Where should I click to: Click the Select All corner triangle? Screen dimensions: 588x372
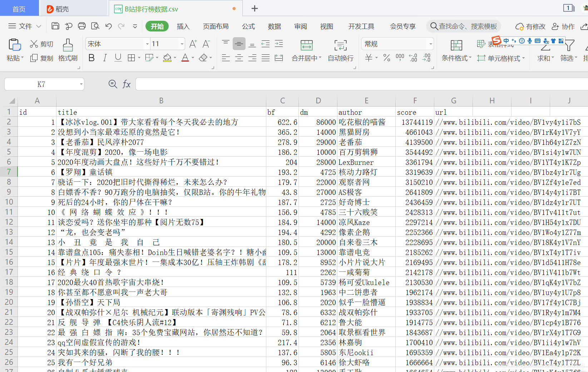coord(12,101)
